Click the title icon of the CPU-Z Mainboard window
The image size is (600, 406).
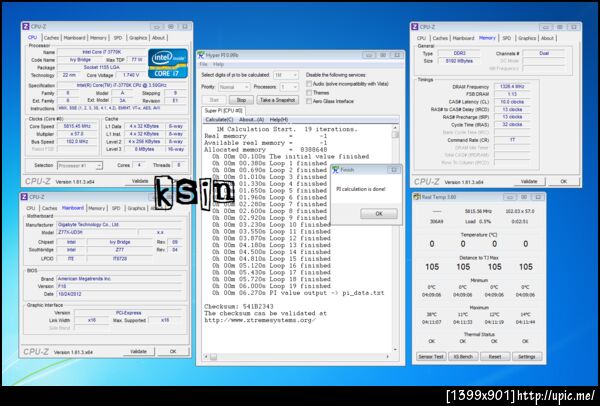point(24,197)
